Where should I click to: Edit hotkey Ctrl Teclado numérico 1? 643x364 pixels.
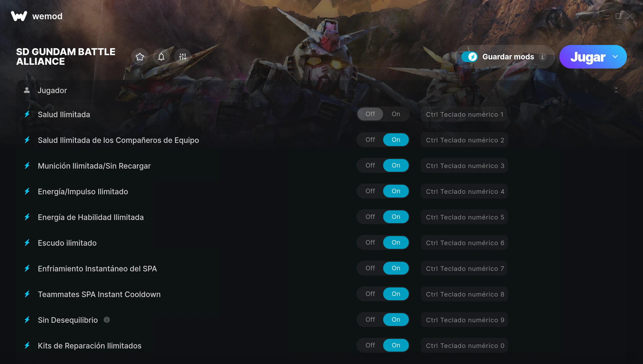[x=464, y=114]
